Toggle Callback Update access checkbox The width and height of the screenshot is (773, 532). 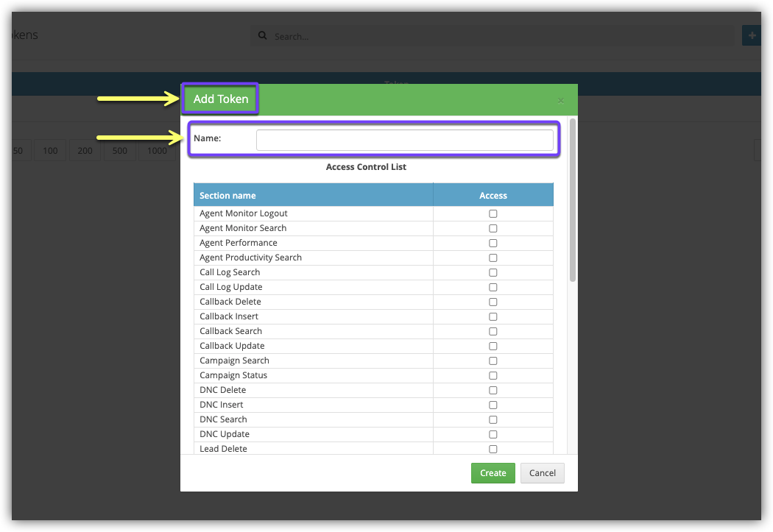(493, 346)
